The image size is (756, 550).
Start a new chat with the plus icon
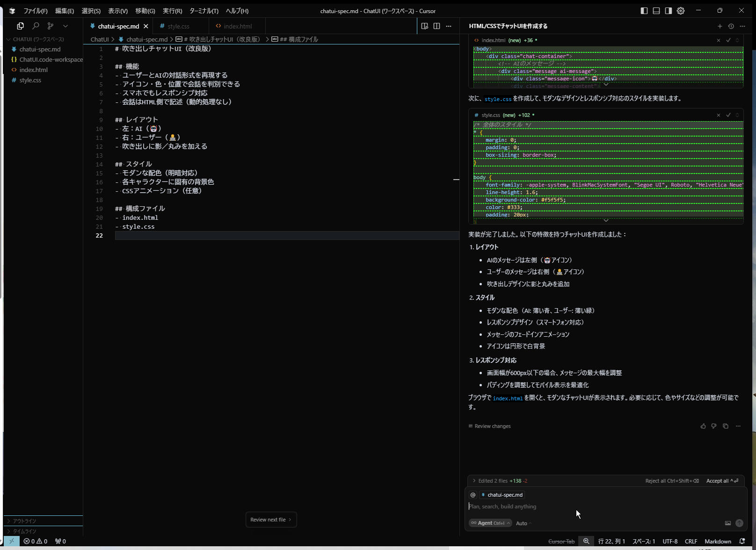[x=720, y=26]
